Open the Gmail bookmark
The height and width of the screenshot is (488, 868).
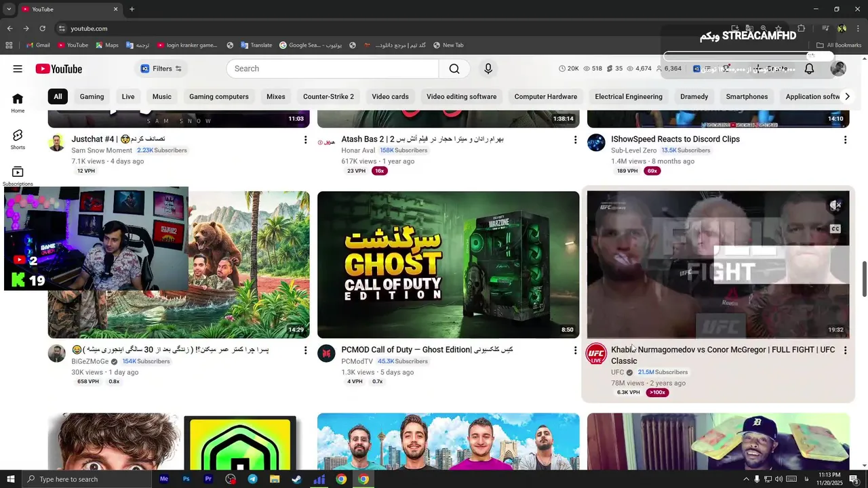[x=38, y=45]
